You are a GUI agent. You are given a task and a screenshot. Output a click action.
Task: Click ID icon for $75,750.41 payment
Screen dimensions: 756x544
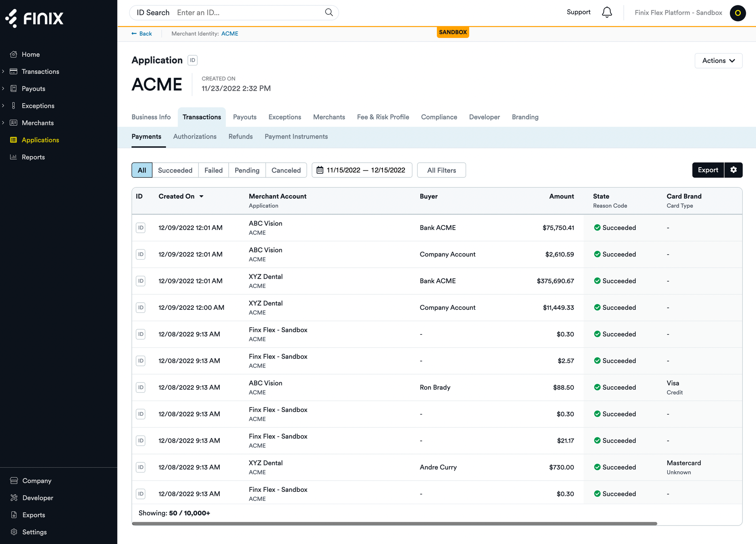tap(141, 228)
